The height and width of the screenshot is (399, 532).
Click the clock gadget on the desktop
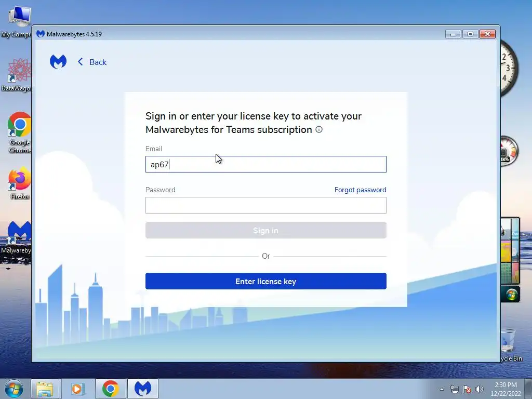coord(509,68)
